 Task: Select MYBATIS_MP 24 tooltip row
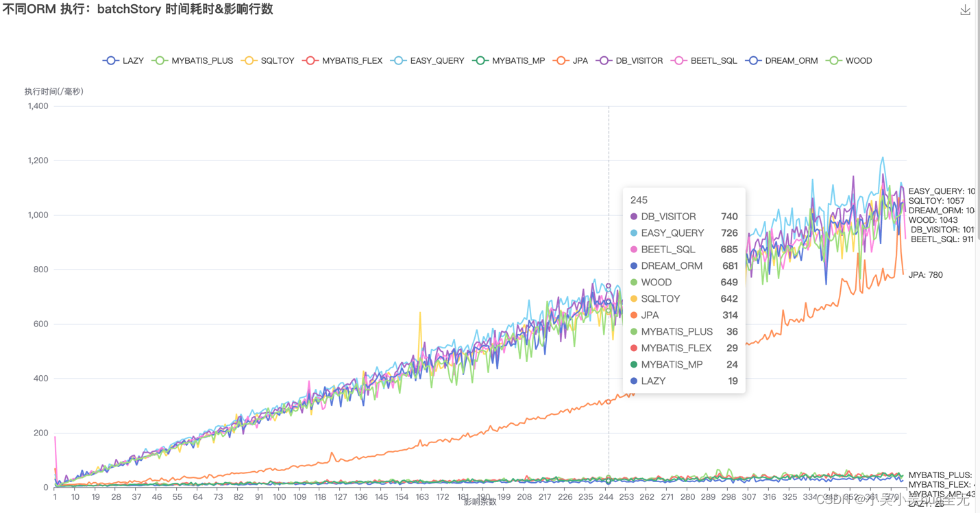coord(684,365)
